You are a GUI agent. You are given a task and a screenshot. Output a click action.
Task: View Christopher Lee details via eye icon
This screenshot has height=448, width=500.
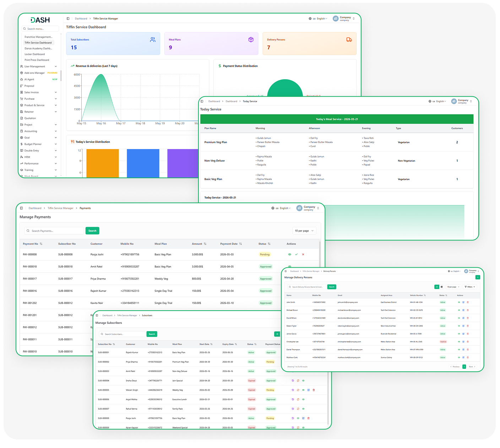pos(459,342)
